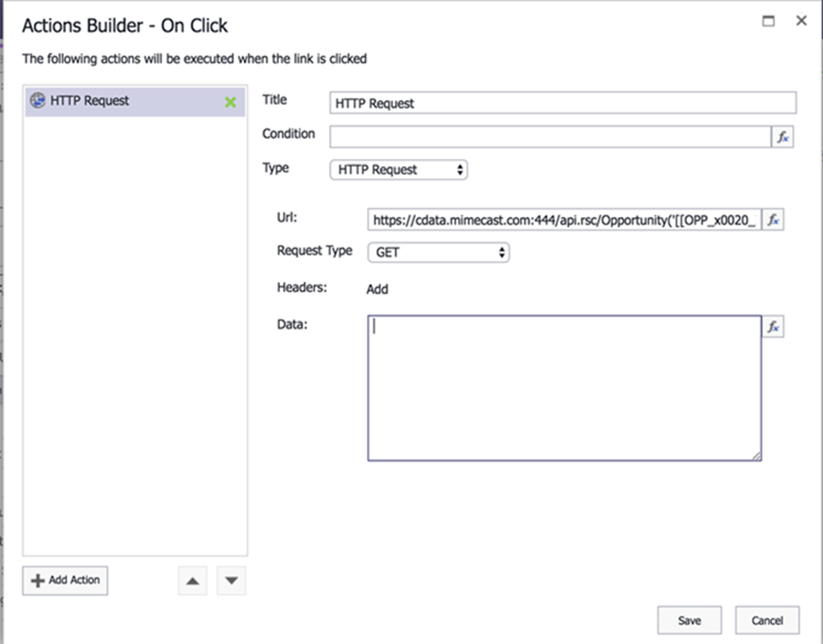Click inside the Data text area
Image resolution: width=823 pixels, height=644 pixels.
click(x=564, y=388)
